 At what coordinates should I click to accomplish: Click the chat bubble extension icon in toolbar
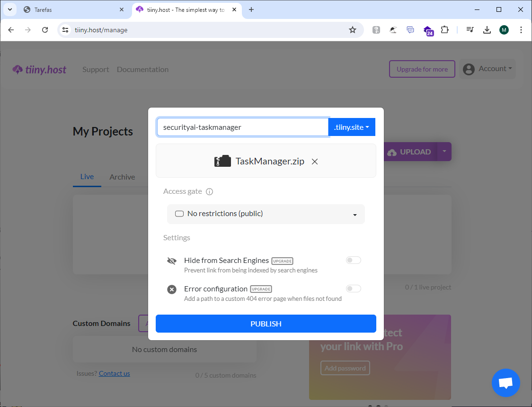click(x=410, y=30)
